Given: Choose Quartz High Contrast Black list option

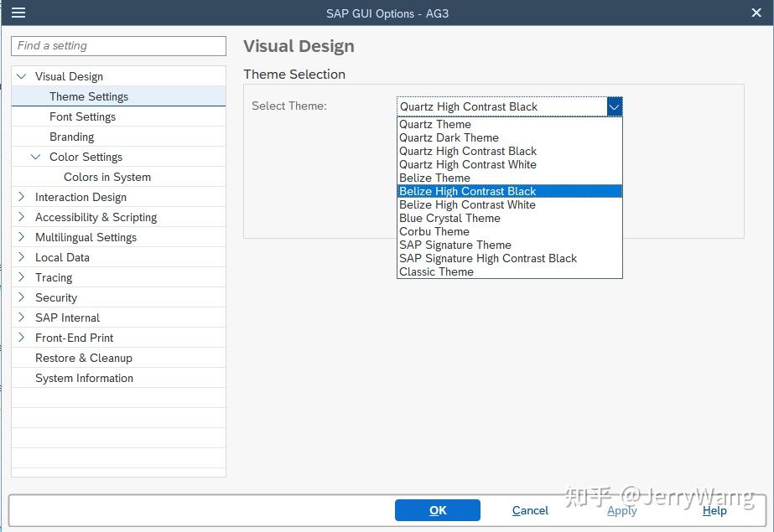Looking at the screenshot, I should click(x=509, y=151).
